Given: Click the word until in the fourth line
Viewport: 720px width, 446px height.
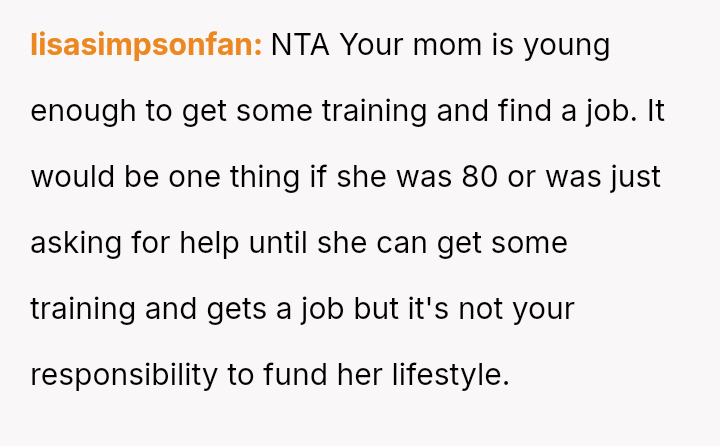Looking at the screenshot, I should coord(280,243).
